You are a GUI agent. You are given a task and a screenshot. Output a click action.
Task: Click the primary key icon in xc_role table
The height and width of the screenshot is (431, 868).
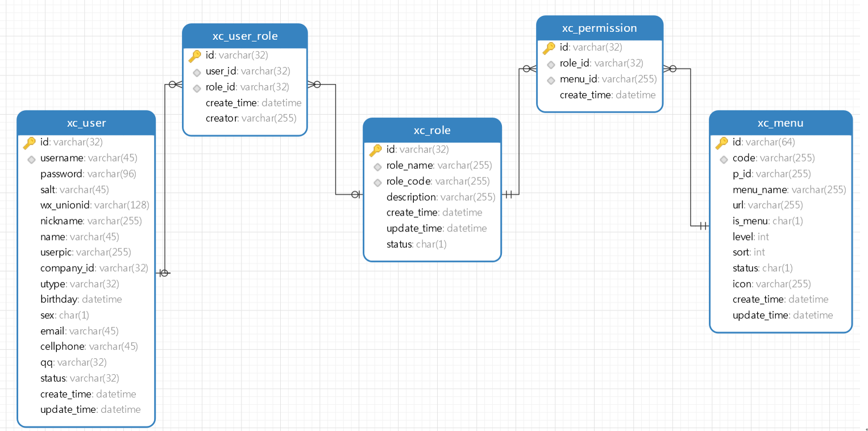pyautogui.click(x=376, y=150)
